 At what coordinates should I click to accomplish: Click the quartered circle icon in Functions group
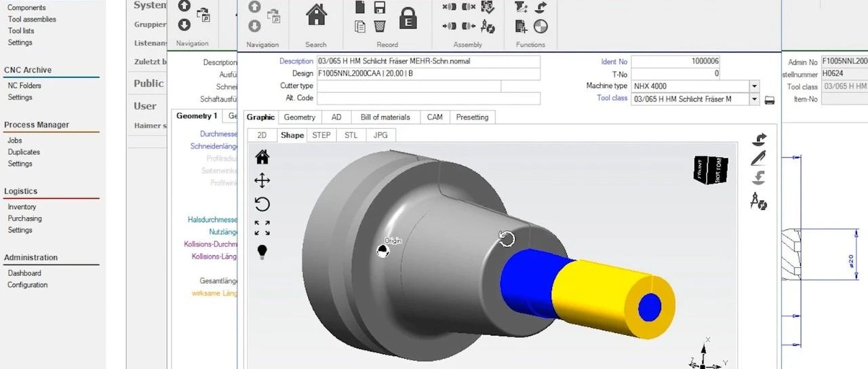[x=540, y=26]
